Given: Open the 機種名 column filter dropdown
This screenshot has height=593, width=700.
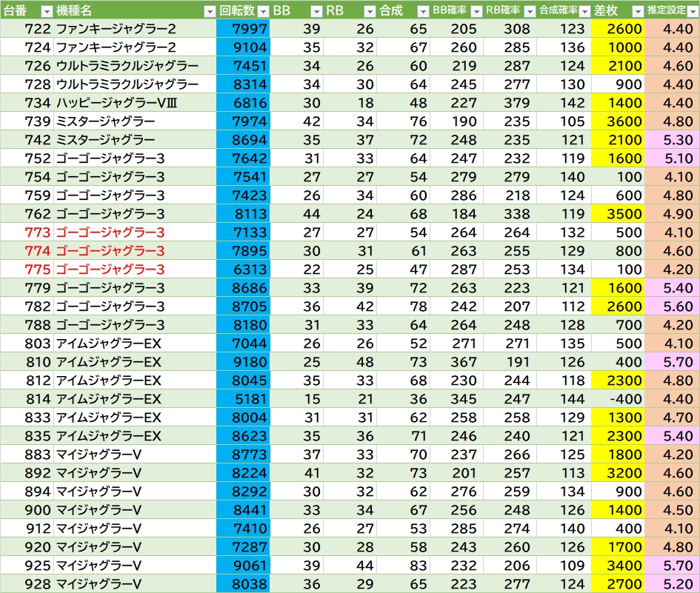Looking at the screenshot, I should (x=210, y=11).
